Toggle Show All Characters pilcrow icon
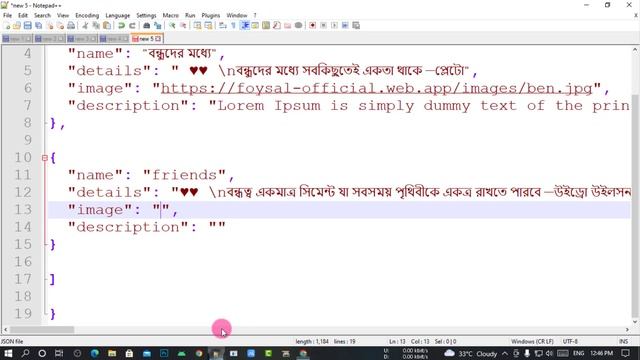Image resolution: width=640 pixels, height=360 pixels. 233,26
